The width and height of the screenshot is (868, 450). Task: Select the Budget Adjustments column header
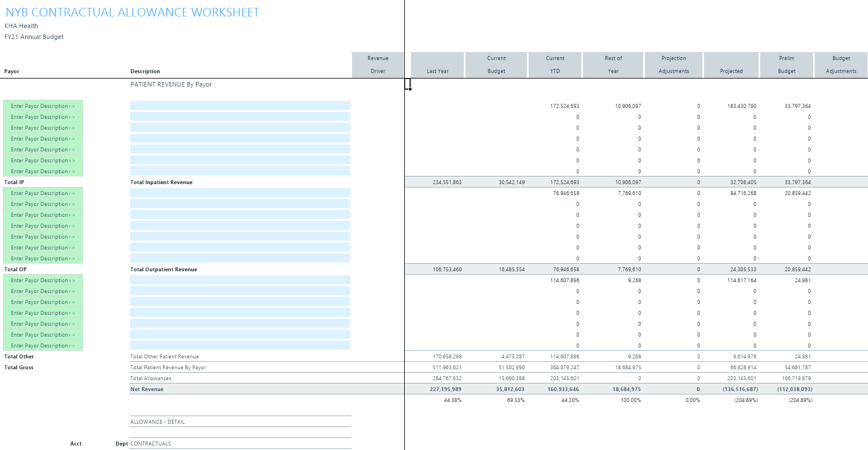tap(841, 65)
